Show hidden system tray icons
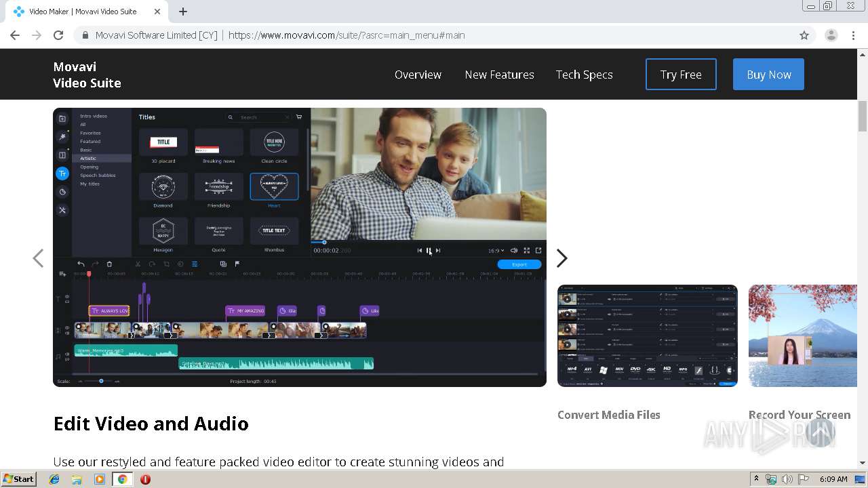Screen dimensions: 868x488 pos(757,479)
